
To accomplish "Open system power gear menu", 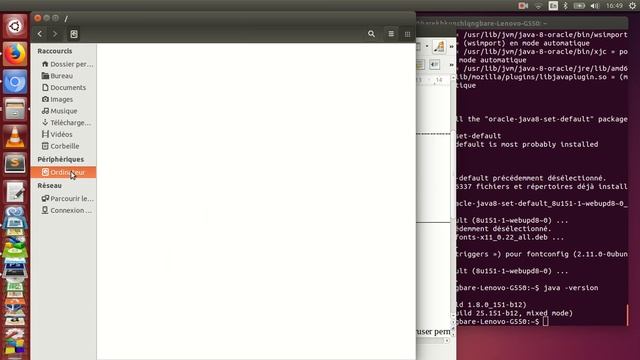I will tap(632, 6).
